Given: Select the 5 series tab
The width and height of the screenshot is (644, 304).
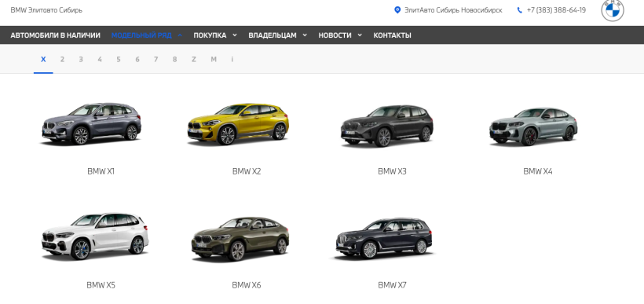Looking at the screenshot, I should pos(119,60).
